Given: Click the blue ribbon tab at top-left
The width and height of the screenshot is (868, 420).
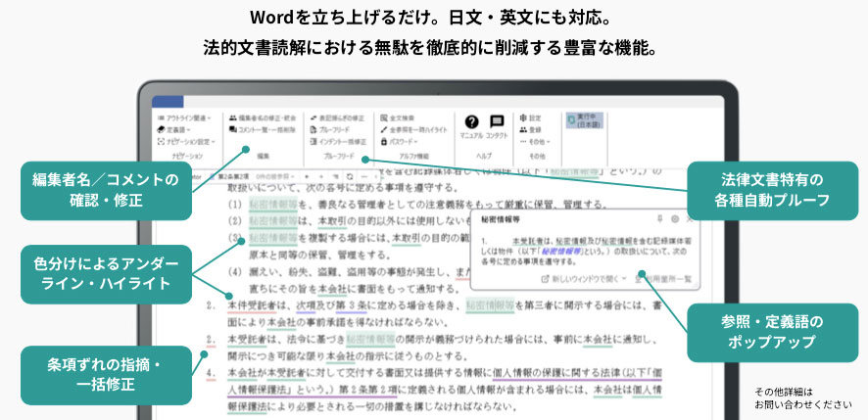Looking at the screenshot, I should coord(168,102).
